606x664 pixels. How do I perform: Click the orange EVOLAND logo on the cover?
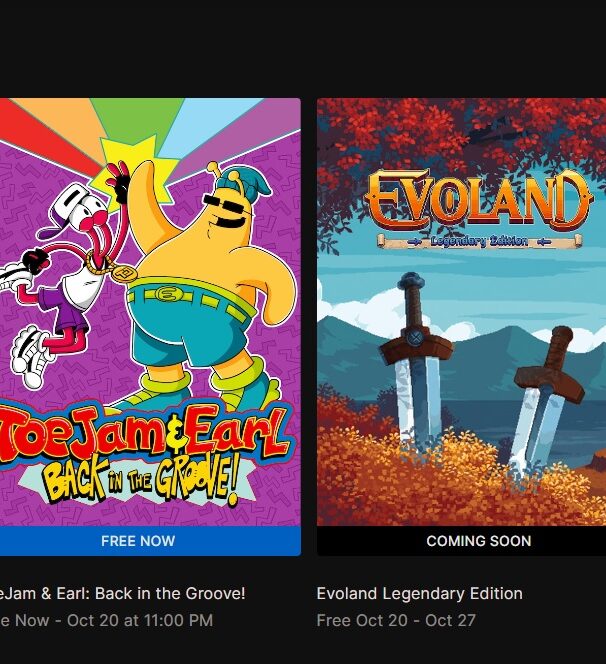pyautogui.click(x=479, y=199)
